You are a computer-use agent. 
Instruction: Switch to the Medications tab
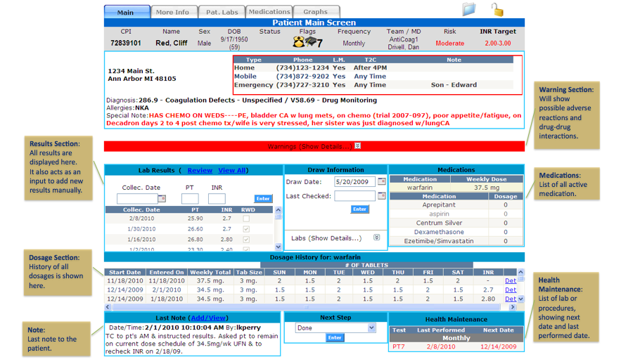(x=269, y=12)
